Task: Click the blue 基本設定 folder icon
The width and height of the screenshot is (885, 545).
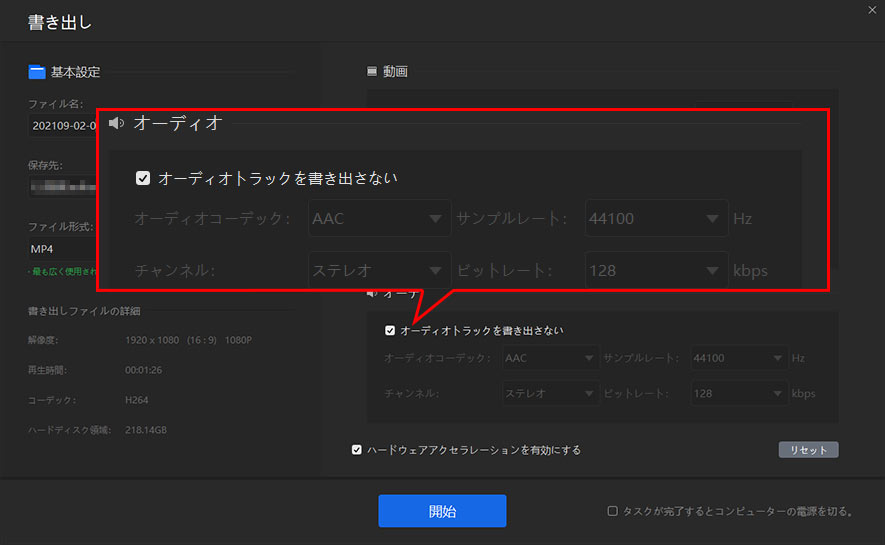Action: point(37,72)
